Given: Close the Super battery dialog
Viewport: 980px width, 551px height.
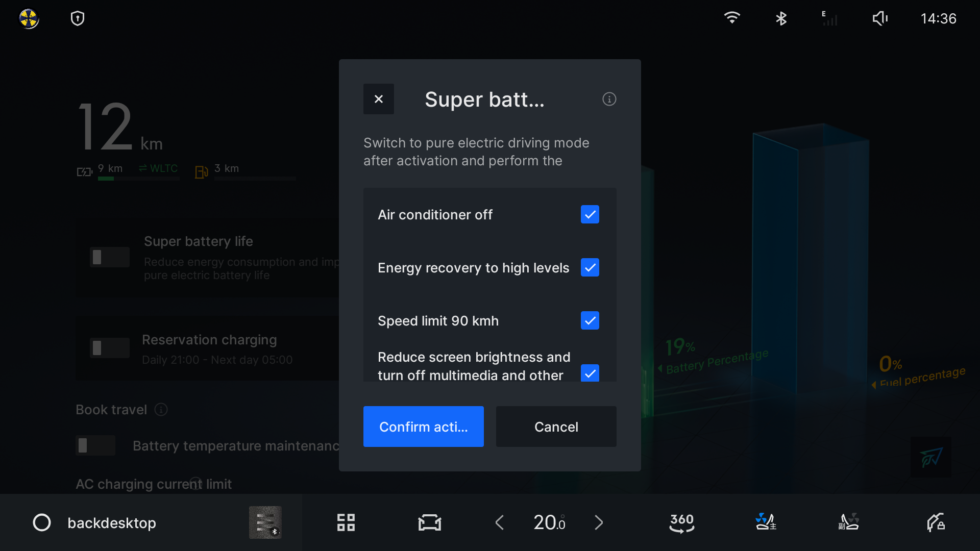Looking at the screenshot, I should pyautogui.click(x=378, y=99).
